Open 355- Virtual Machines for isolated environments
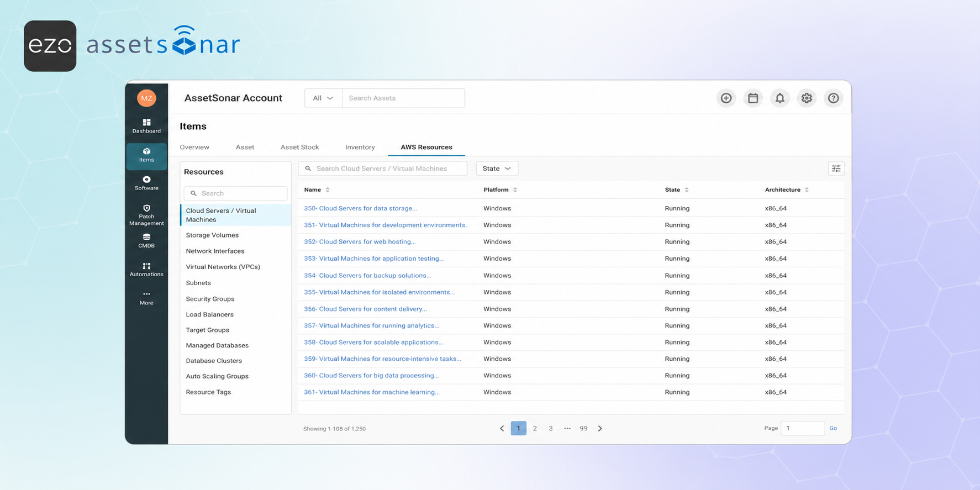 tap(379, 292)
